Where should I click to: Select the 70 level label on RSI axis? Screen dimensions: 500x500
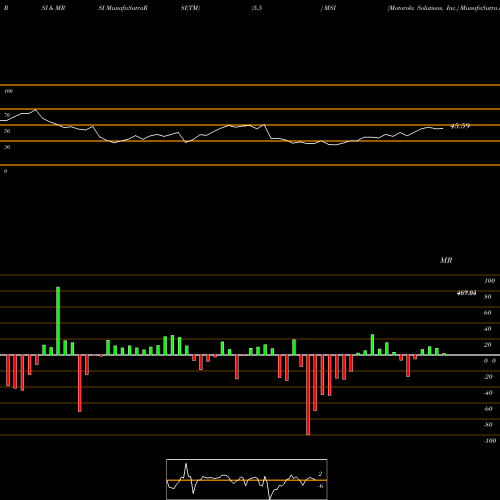point(7,115)
